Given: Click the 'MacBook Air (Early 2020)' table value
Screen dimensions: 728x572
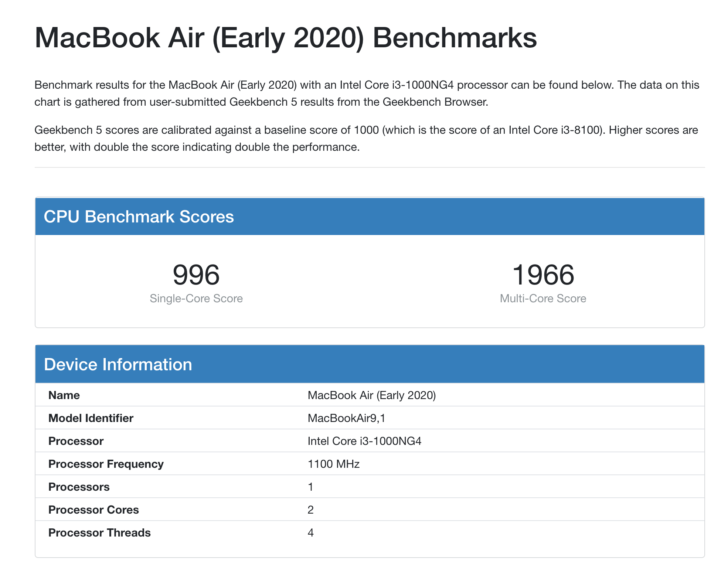Looking at the screenshot, I should [x=372, y=395].
